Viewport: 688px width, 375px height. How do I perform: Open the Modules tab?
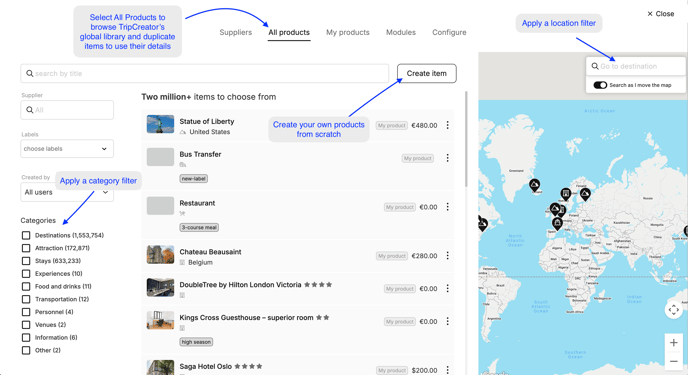click(x=401, y=32)
